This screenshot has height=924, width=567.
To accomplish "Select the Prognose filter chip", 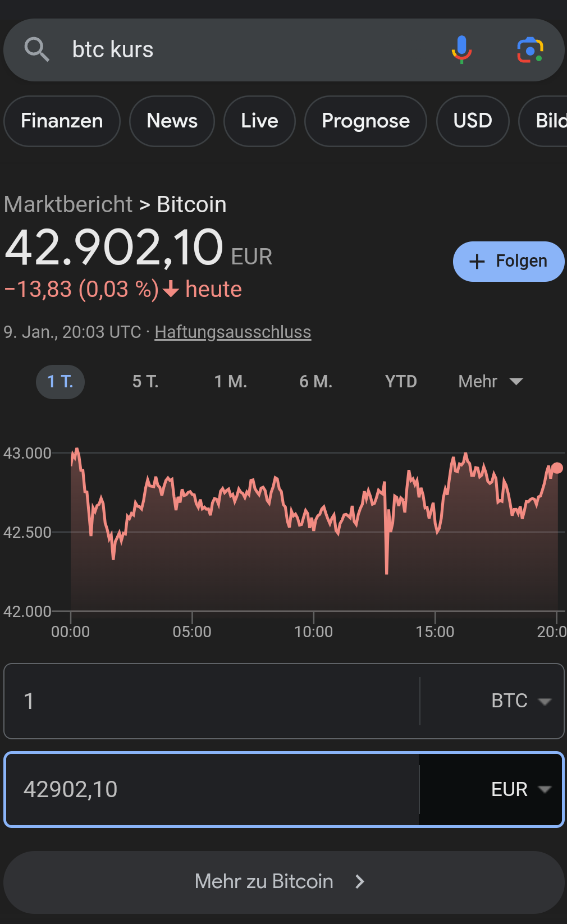I will click(365, 121).
